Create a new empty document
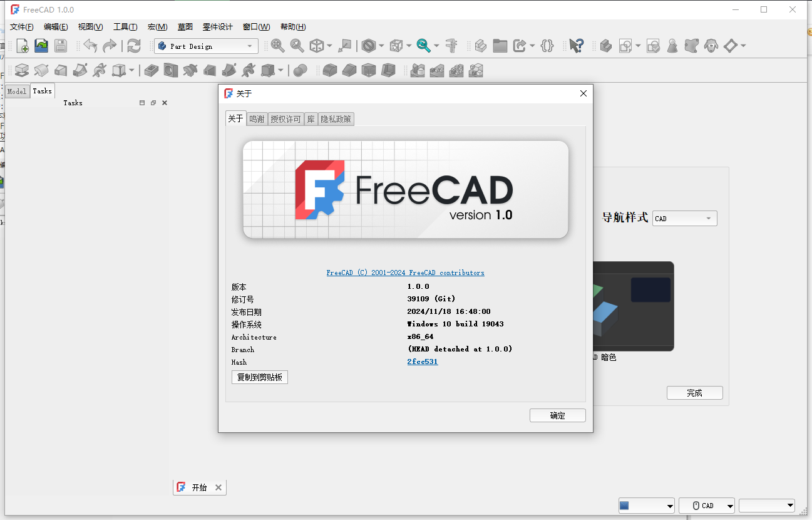The width and height of the screenshot is (812, 520). [x=22, y=46]
